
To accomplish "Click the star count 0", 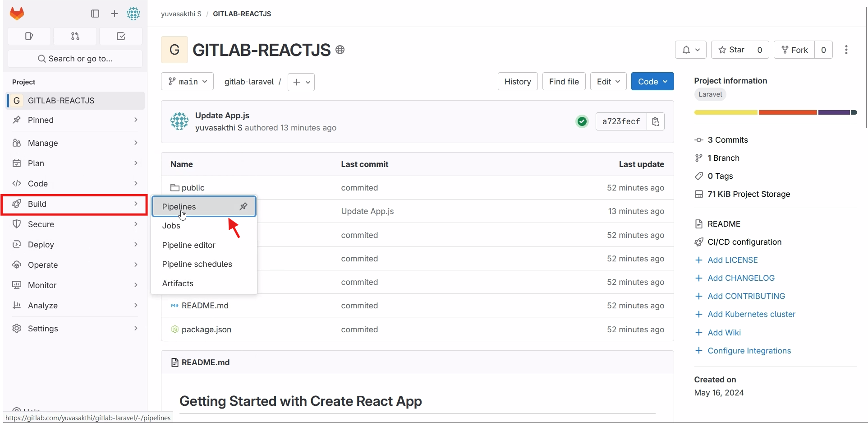I will pos(760,50).
